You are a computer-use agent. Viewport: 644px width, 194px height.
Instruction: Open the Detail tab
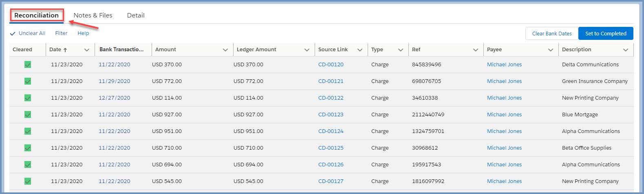tap(136, 15)
